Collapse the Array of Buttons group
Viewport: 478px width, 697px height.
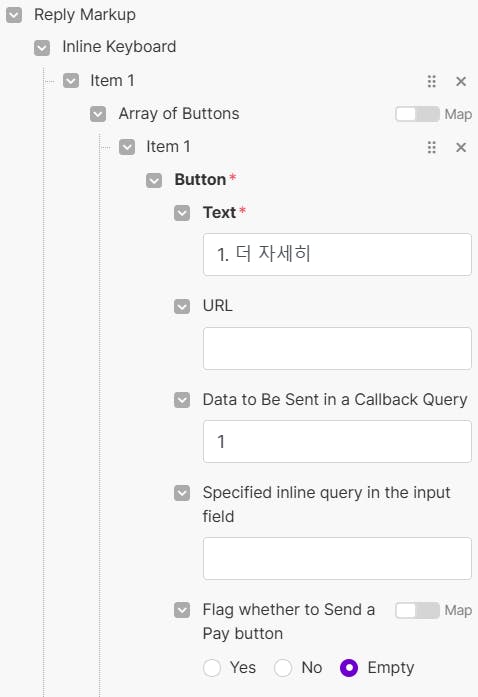(x=98, y=114)
